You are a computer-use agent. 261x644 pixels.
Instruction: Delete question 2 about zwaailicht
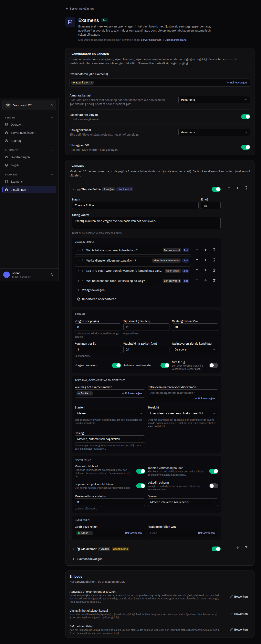pyautogui.click(x=214, y=260)
